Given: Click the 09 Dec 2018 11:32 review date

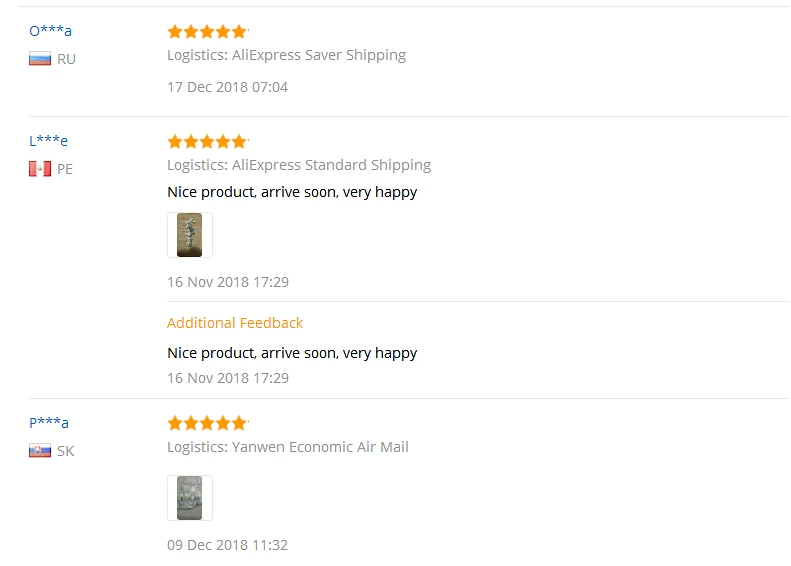Looking at the screenshot, I should point(228,545).
